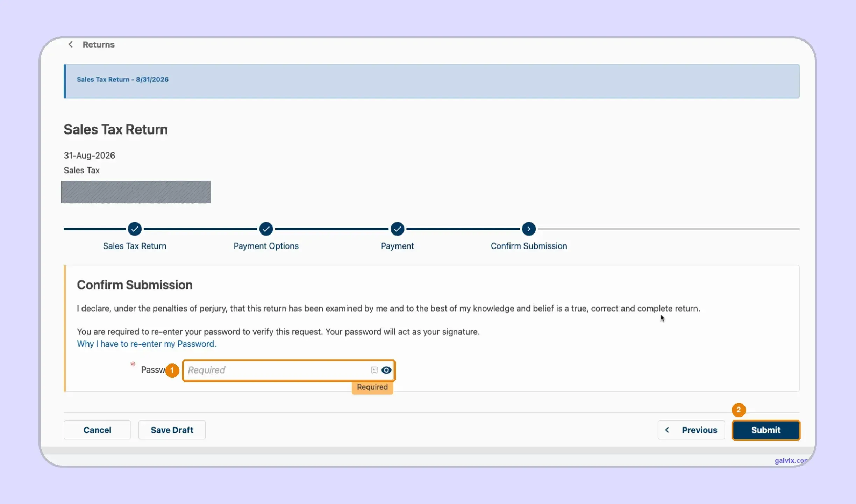Click the '31-Aug-2026' date text
Screen dimensions: 856x504
coord(90,156)
